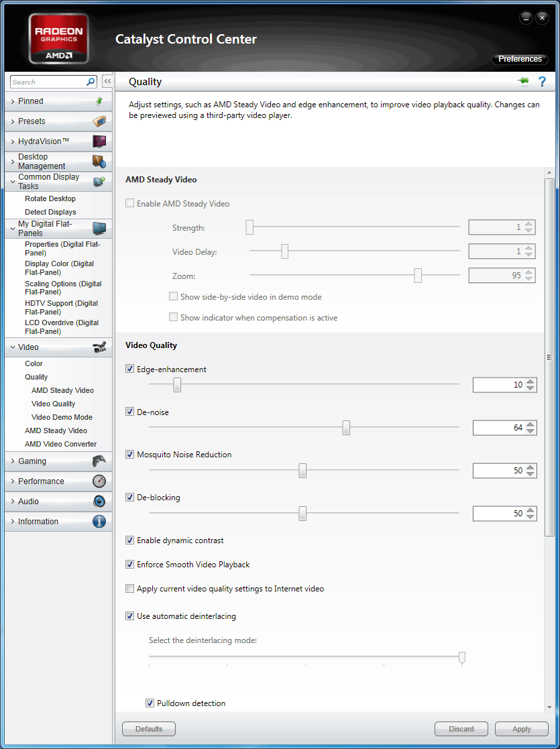The image size is (560, 749).
Task: Select Color under Video
Action: coord(34,363)
